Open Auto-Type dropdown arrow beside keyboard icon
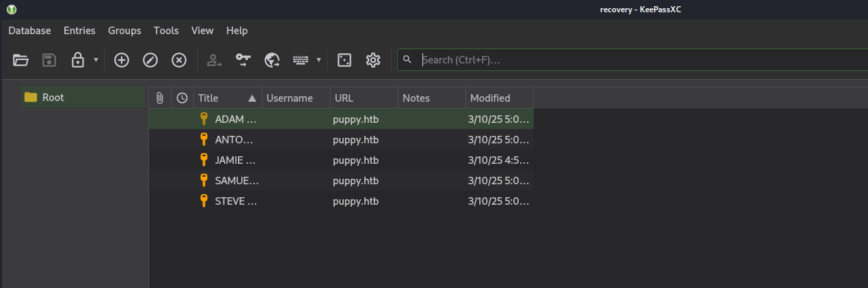 tap(318, 60)
